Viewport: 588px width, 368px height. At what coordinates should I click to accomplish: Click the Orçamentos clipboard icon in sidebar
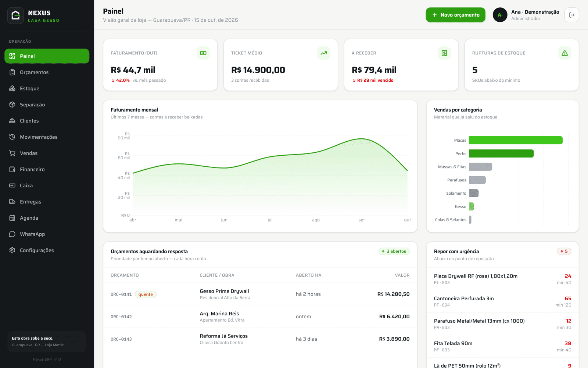click(x=12, y=72)
